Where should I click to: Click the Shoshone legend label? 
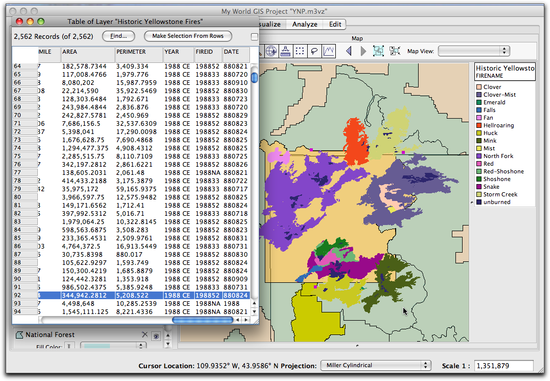click(x=497, y=179)
